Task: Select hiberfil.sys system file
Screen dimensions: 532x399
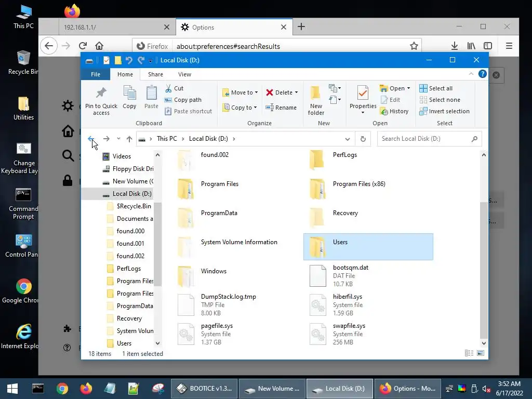Action: pos(368,305)
